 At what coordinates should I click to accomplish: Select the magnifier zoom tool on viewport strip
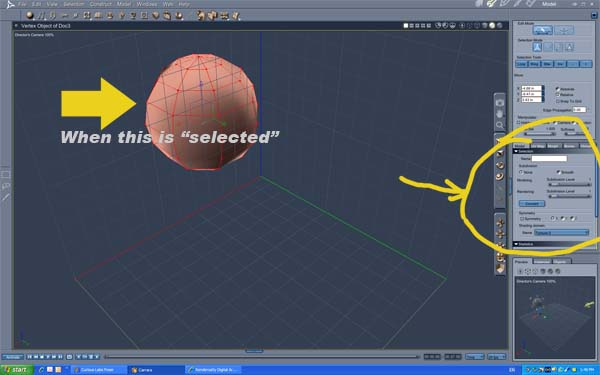(500, 125)
